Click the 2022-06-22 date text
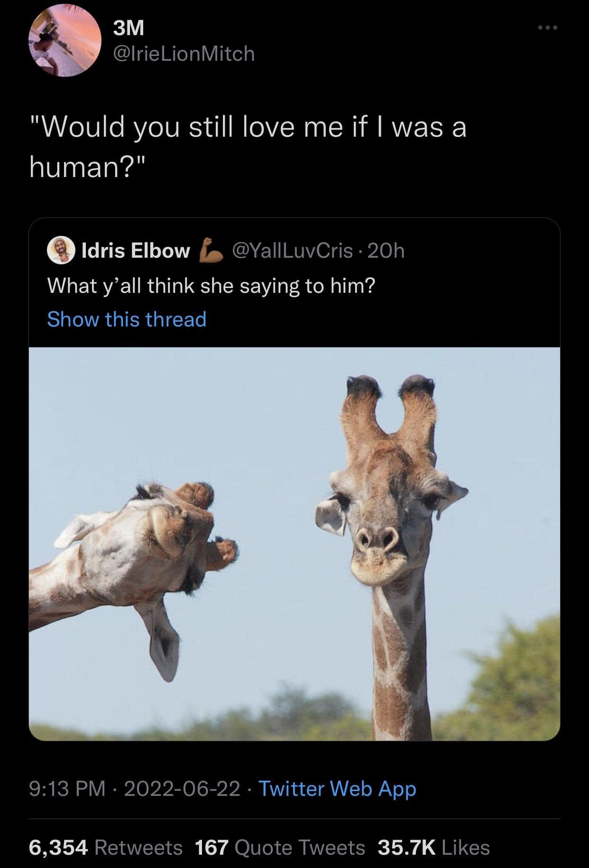 click(182, 788)
